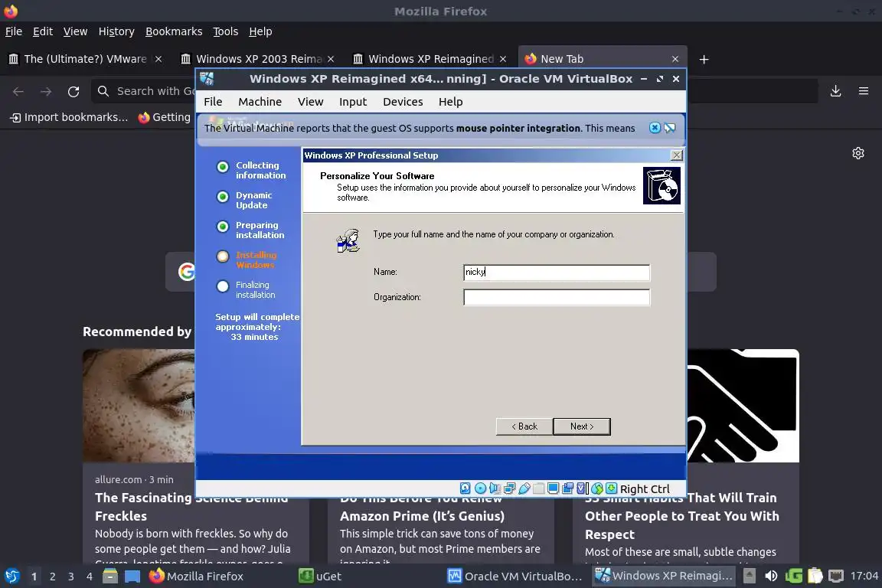Click the Organization input field
882x588 pixels.
pyautogui.click(x=557, y=297)
